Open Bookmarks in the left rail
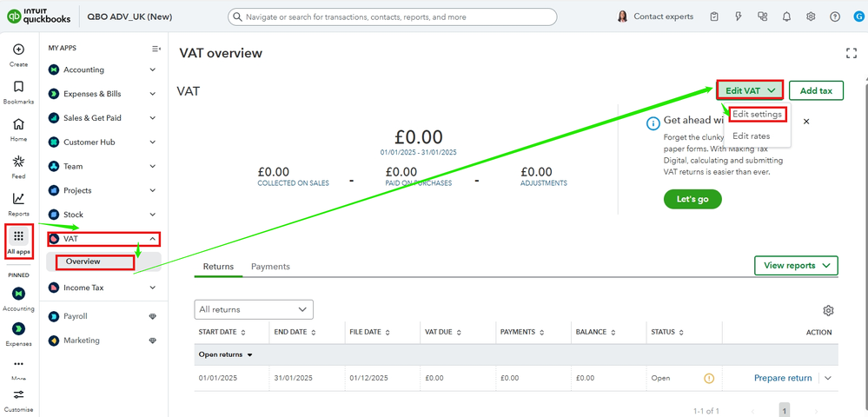The width and height of the screenshot is (868, 417). click(18, 87)
